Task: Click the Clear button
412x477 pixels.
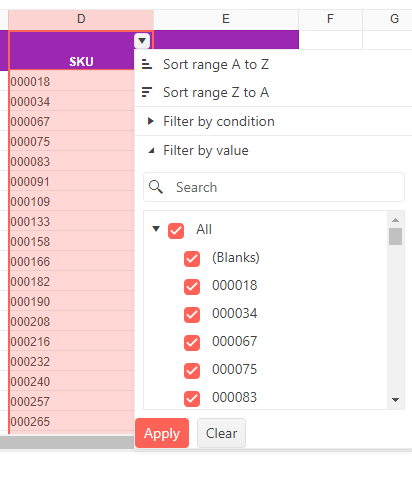Action: [x=221, y=433]
